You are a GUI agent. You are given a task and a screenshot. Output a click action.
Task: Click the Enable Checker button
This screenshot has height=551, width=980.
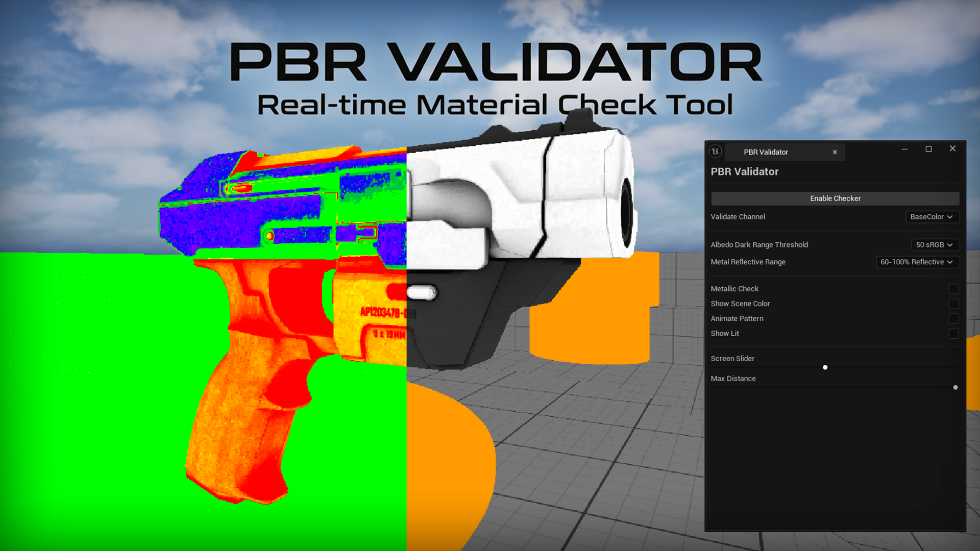point(835,198)
